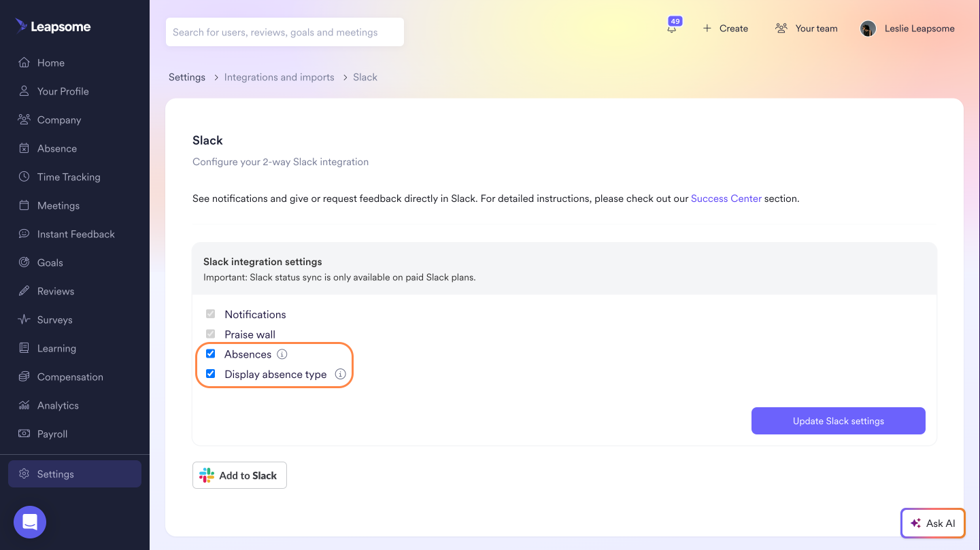This screenshot has width=980, height=550.
Task: Click the Home house icon
Action: 24,63
